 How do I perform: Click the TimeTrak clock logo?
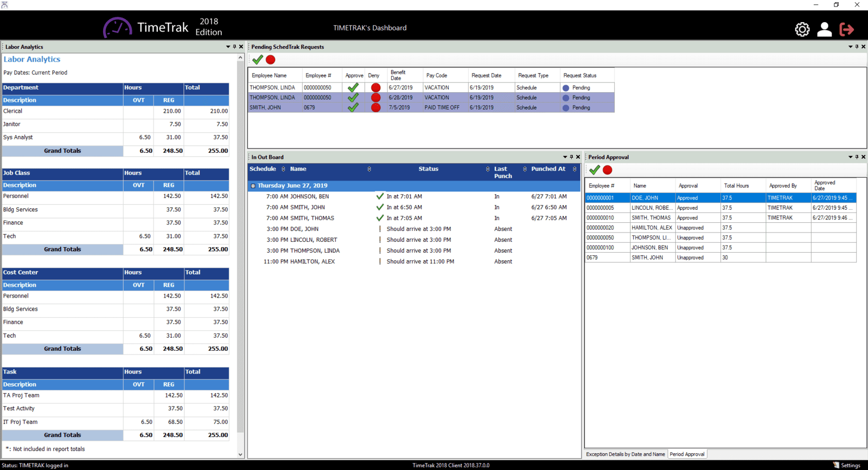117,28
